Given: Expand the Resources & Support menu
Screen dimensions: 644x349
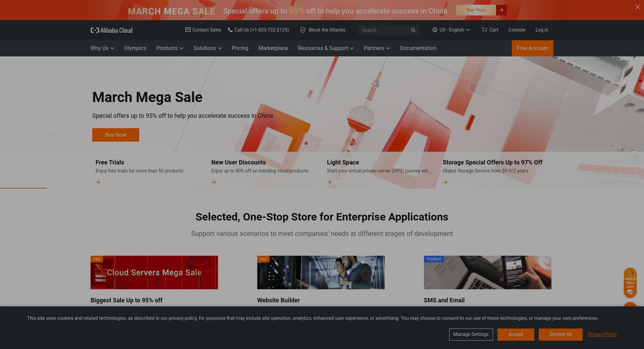Looking at the screenshot, I should [x=326, y=48].
